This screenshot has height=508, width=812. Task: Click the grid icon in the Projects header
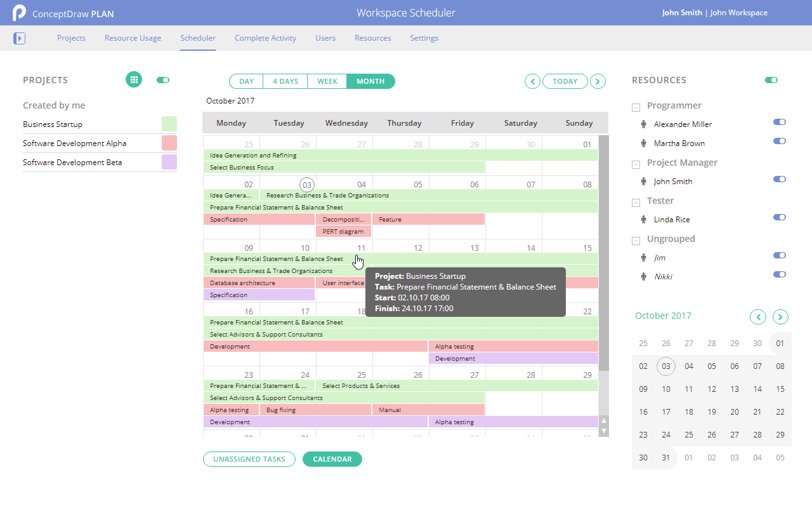[134, 79]
